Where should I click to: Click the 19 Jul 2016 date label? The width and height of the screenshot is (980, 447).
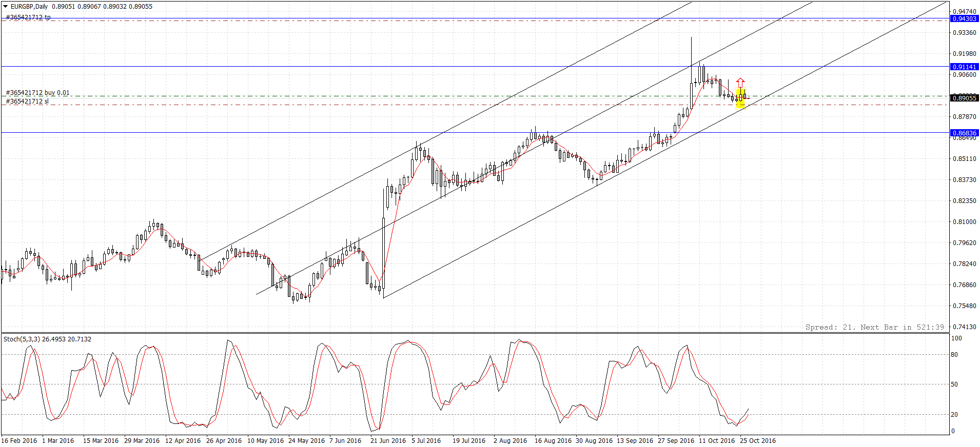[468, 441]
